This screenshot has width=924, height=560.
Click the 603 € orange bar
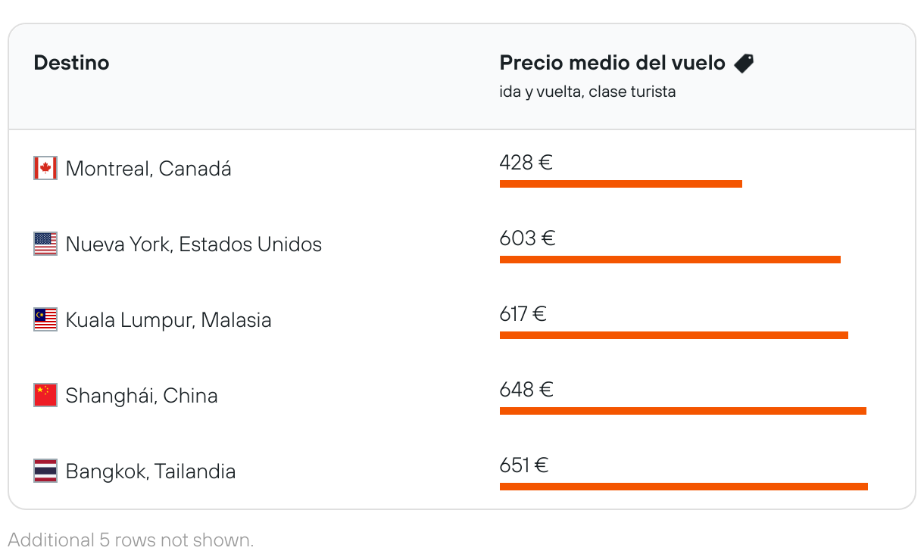(670, 260)
